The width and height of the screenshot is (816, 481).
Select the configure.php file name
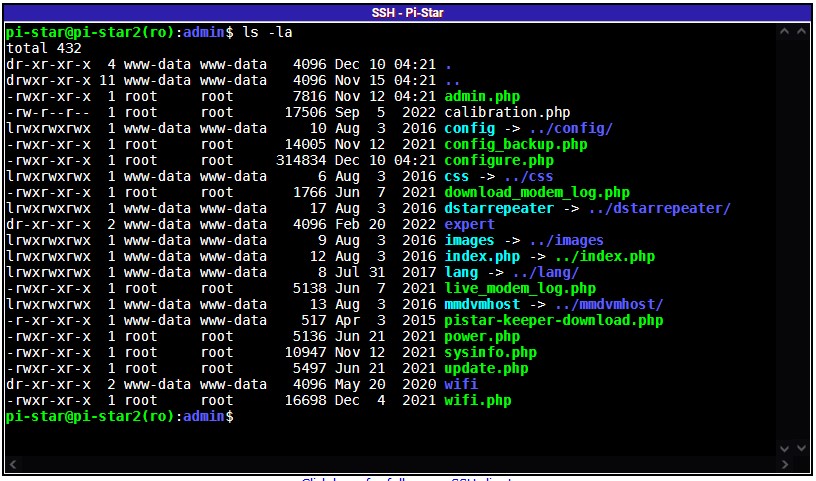pos(499,161)
